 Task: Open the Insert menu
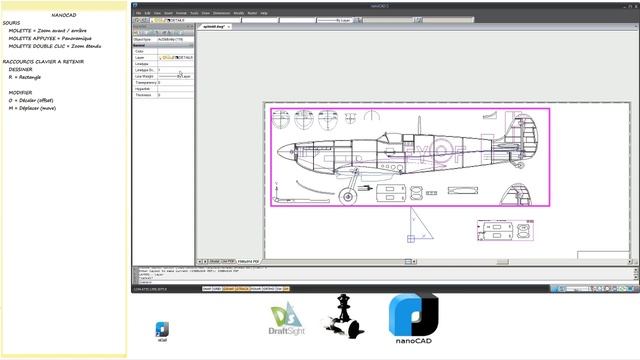168,13
